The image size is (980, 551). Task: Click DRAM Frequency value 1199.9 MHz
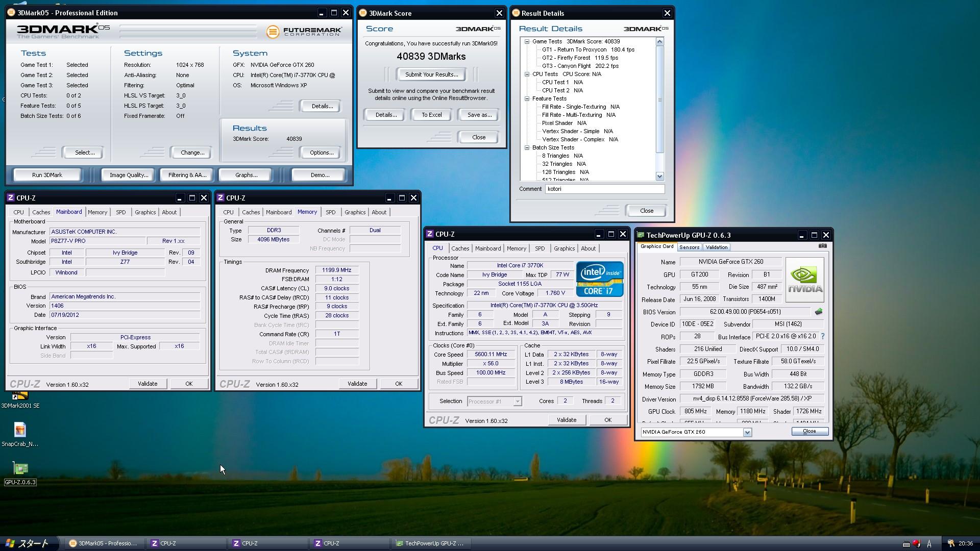[x=336, y=270]
